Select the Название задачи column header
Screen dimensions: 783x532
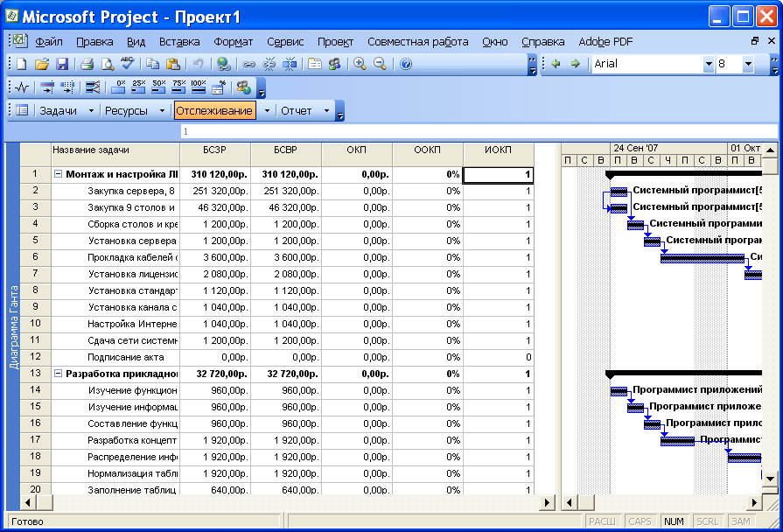[115, 154]
